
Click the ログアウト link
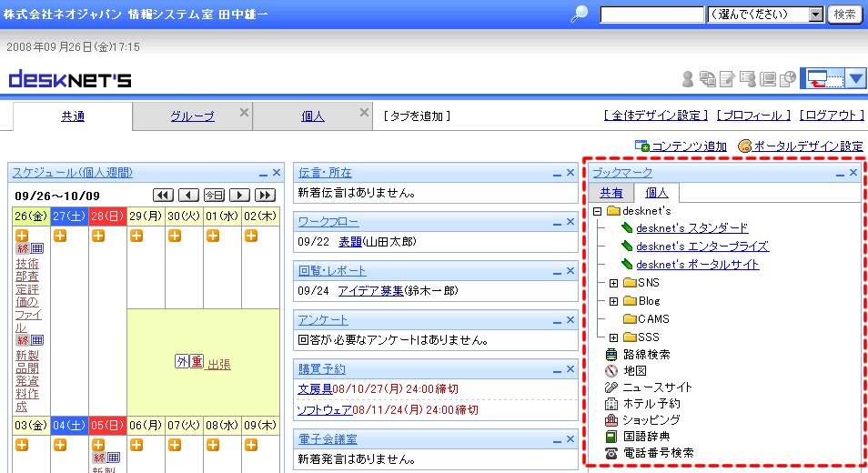click(831, 116)
